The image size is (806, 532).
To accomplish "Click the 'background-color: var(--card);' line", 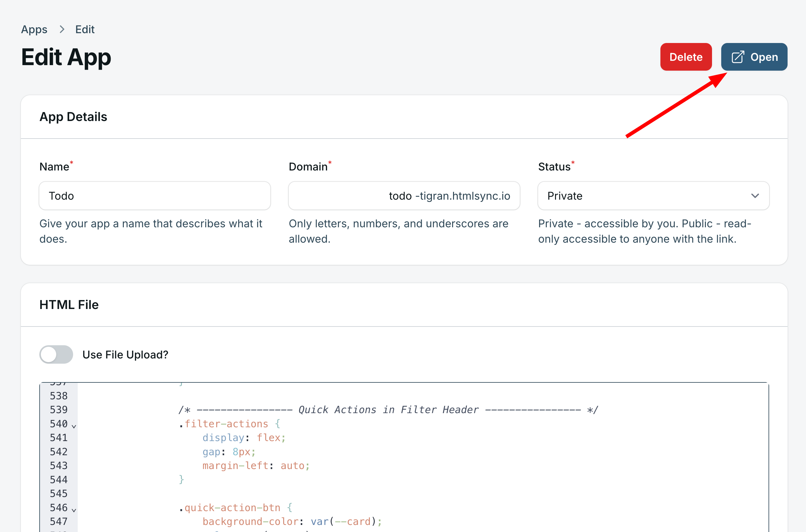I will (292, 522).
